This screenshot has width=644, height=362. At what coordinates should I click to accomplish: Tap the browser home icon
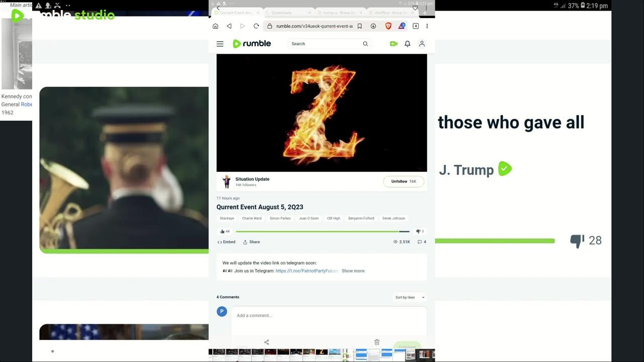point(215,26)
